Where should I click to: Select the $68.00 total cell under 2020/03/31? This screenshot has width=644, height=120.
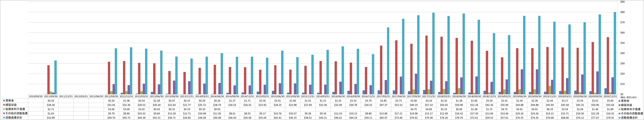pyautogui.click(x=565, y=118)
